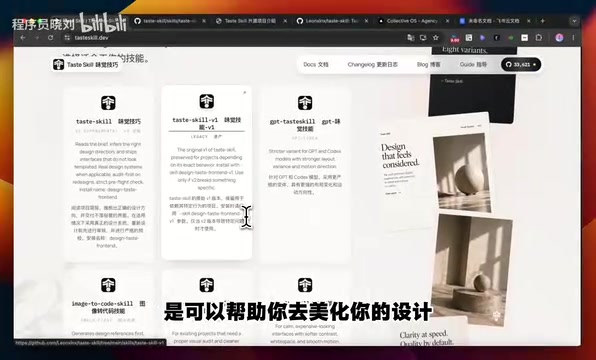Open the Chrome profile avatar
596x360 pixels.
click(559, 38)
